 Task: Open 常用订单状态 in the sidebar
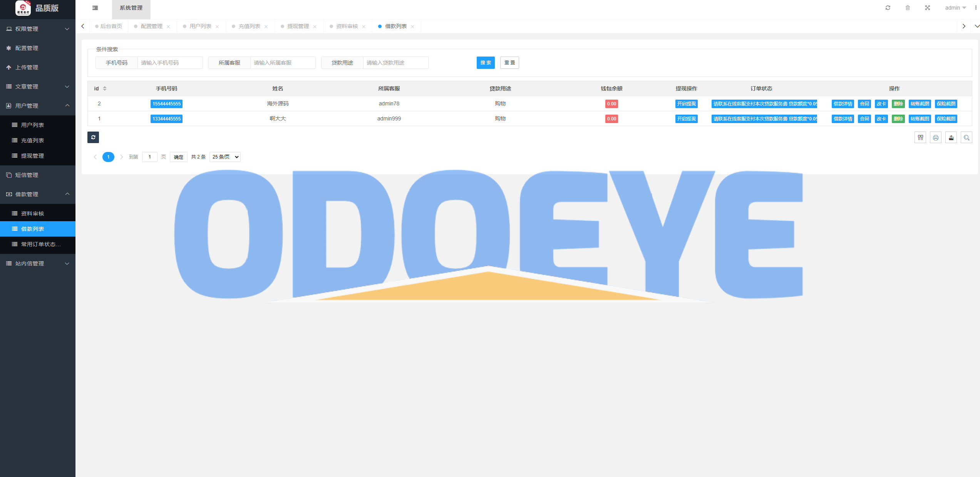coord(38,244)
